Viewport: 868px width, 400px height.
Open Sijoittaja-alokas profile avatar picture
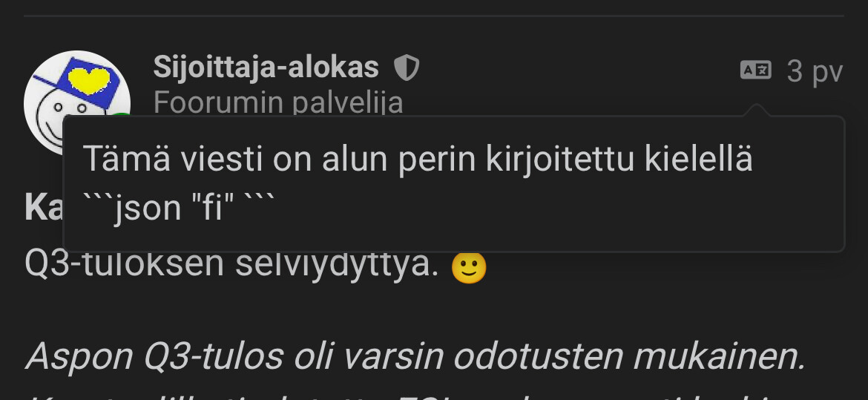point(77,103)
